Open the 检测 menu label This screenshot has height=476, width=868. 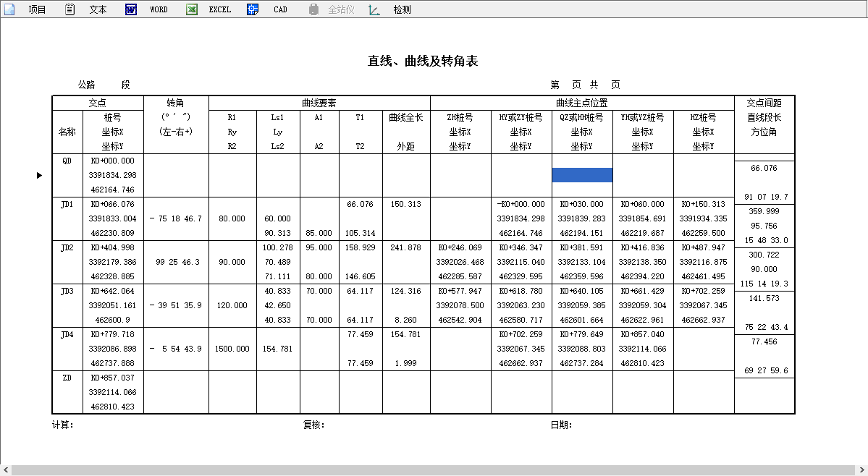402,9
